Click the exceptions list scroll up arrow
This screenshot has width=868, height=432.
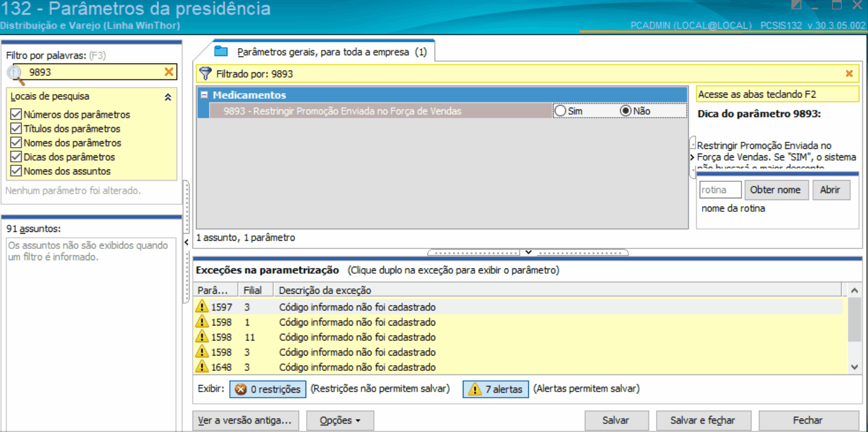coord(854,290)
